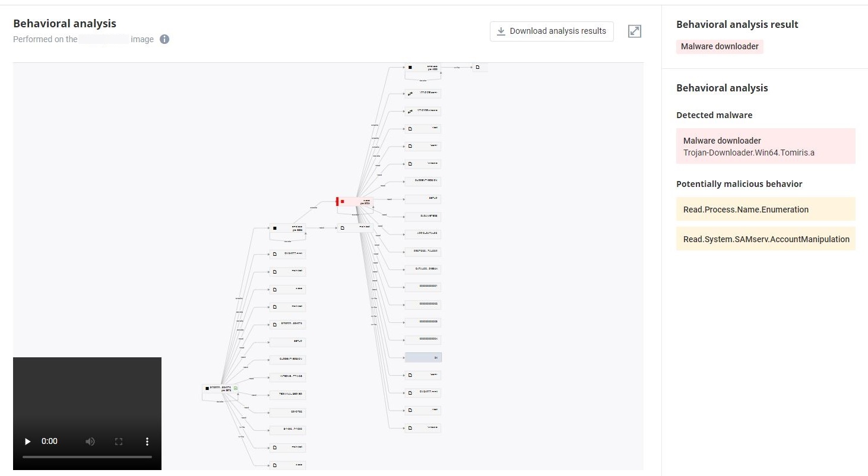
Task: Select the red highlighted malicious process node
Action: (355, 202)
